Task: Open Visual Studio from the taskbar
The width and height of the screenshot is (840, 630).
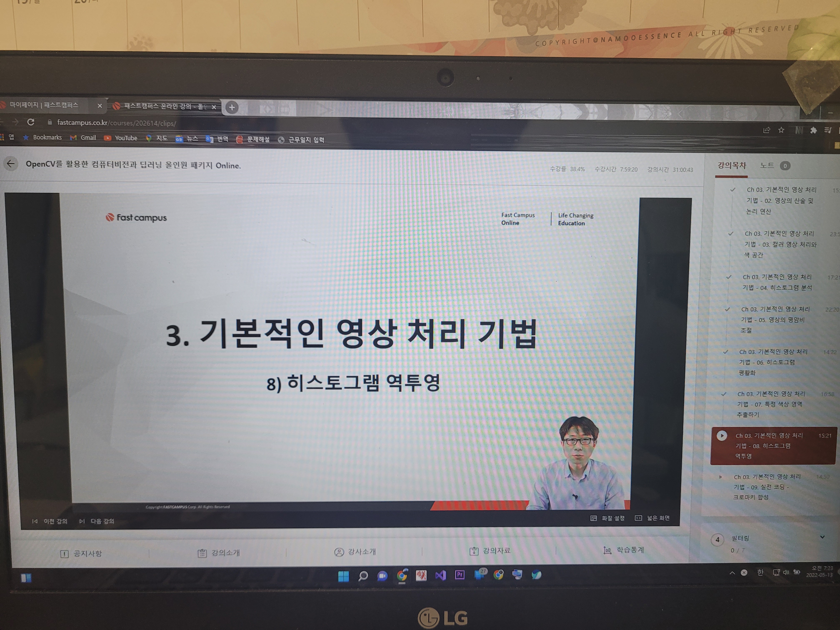Action: coord(440,575)
